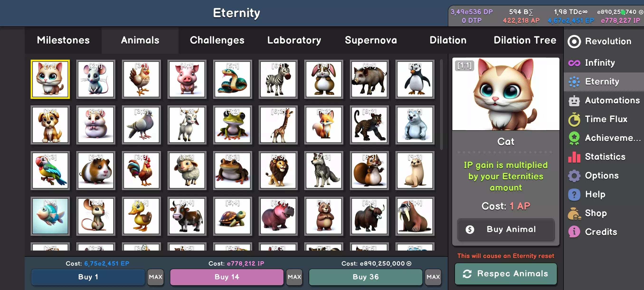Image resolution: width=644 pixels, height=290 pixels.
Task: Open the Revolution circle icon
Action: pyautogui.click(x=574, y=42)
